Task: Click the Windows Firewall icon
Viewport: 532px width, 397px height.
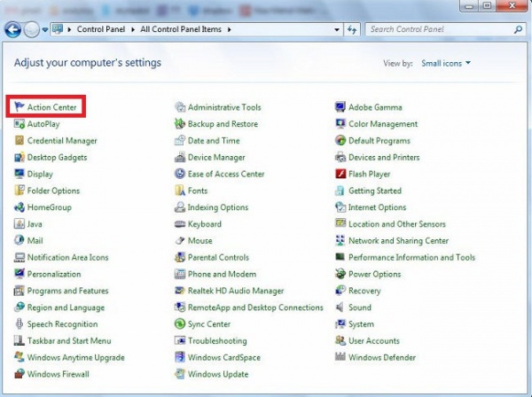Action: (x=19, y=374)
